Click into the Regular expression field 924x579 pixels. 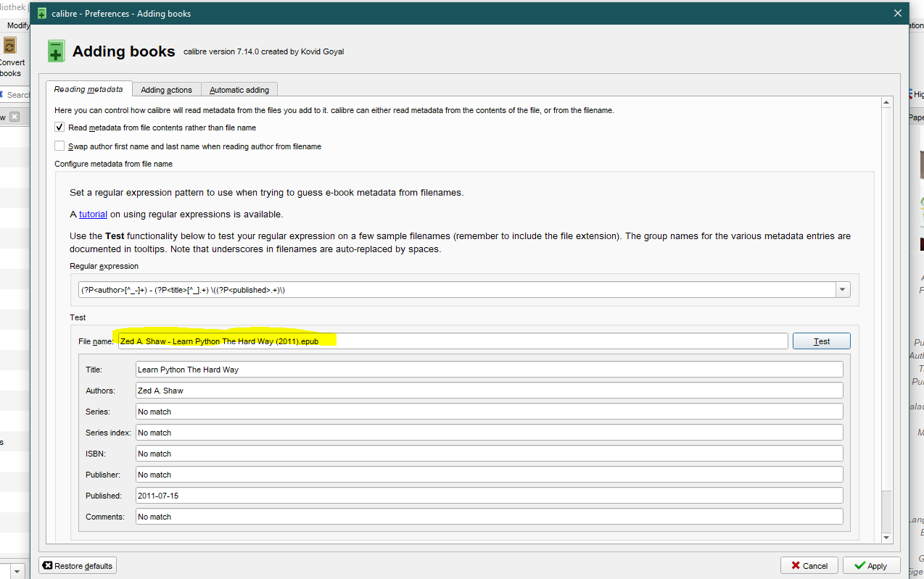point(456,290)
